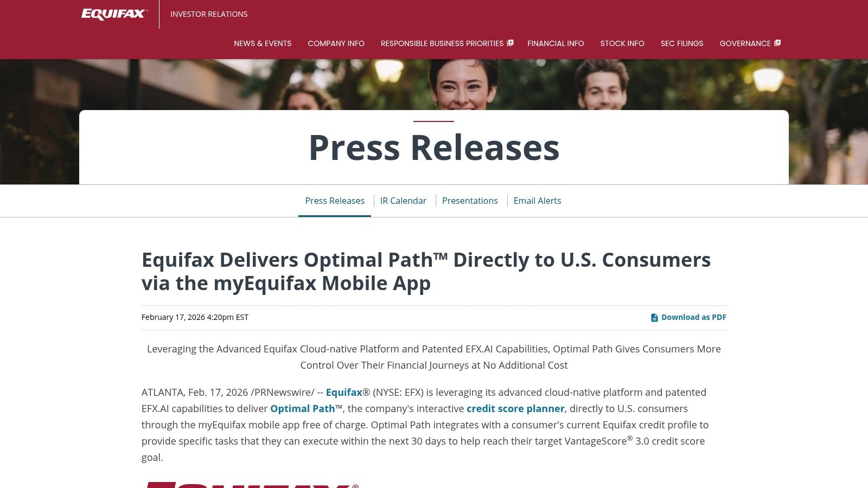Switch to the Presentations tab
This screenshot has height=488, width=868.
[470, 201]
